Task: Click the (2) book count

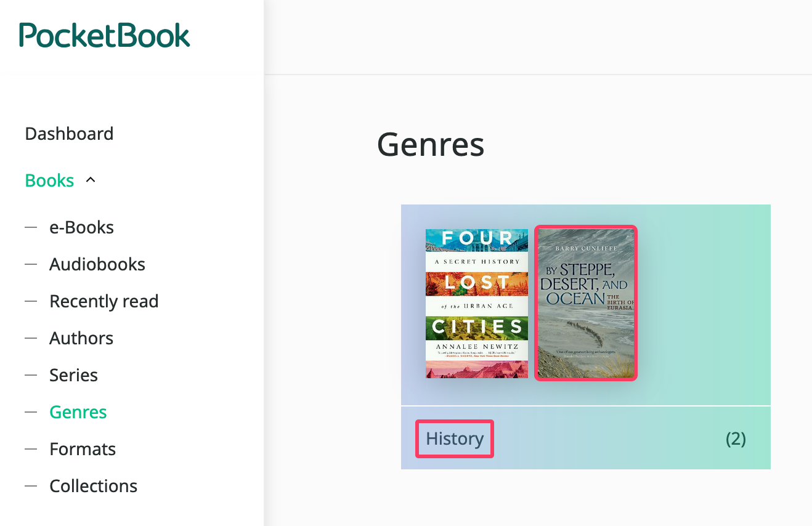Action: tap(736, 439)
